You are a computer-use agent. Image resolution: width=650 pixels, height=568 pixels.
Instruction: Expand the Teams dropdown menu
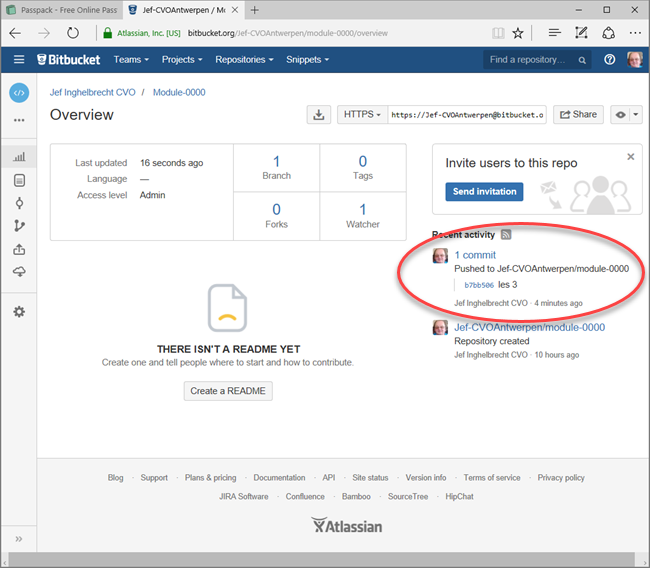pos(131,60)
